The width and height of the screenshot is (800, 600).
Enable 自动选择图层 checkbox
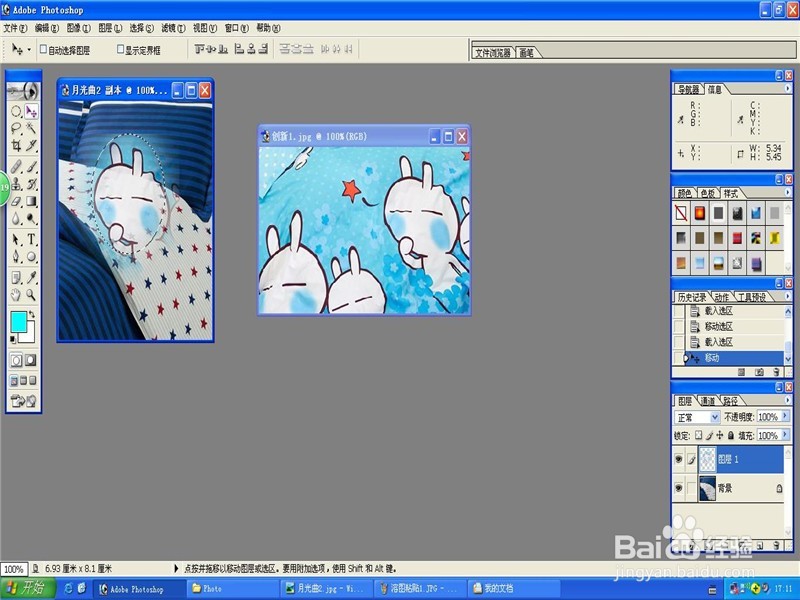click(x=44, y=49)
